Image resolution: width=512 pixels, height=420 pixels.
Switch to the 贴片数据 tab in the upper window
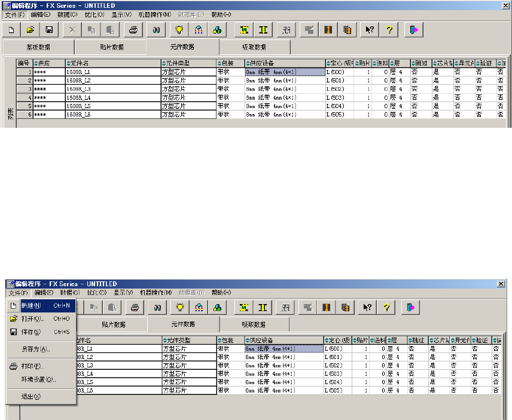click(x=112, y=47)
